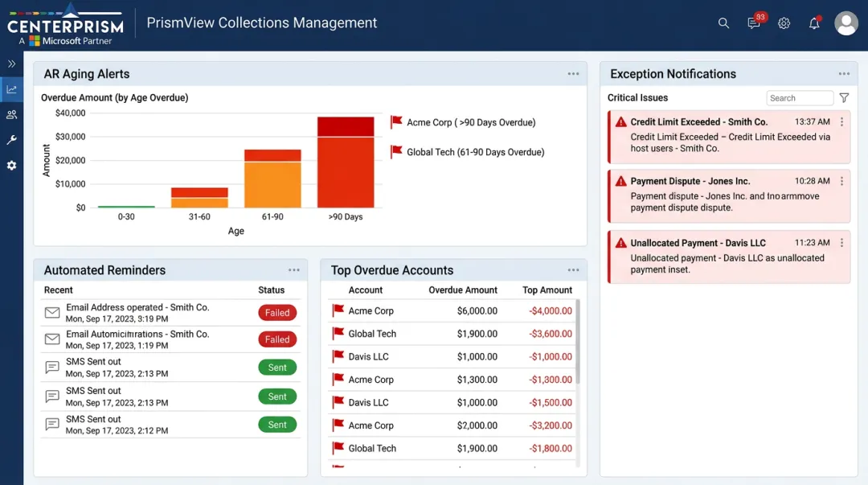This screenshot has height=485, width=868.
Task: Click Failed status for Email Automicimrations
Action: pos(277,339)
